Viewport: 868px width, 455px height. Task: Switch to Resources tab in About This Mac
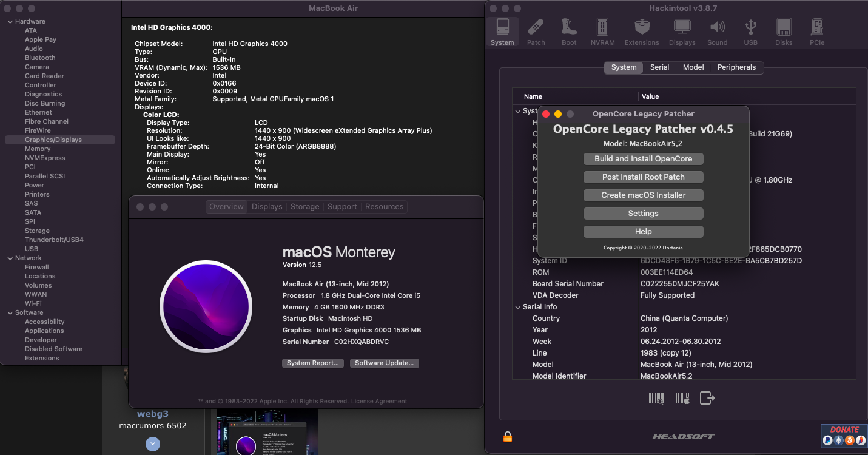384,207
